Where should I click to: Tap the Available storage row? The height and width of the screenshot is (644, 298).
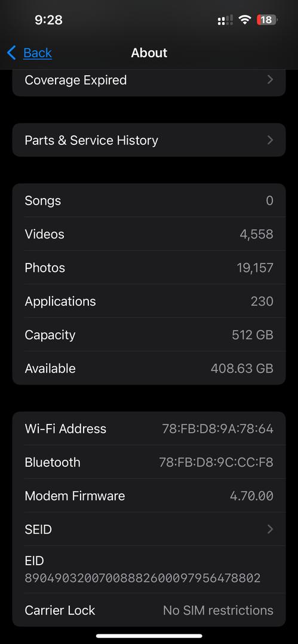(x=149, y=369)
